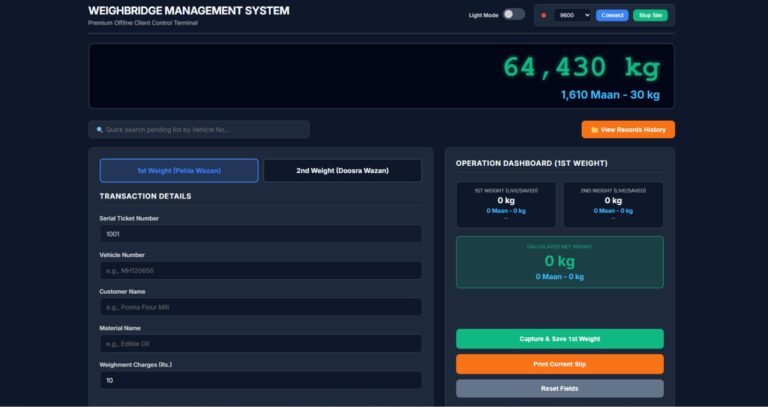768x407 pixels.
Task: Click the Customer Name input field
Action: coord(261,307)
